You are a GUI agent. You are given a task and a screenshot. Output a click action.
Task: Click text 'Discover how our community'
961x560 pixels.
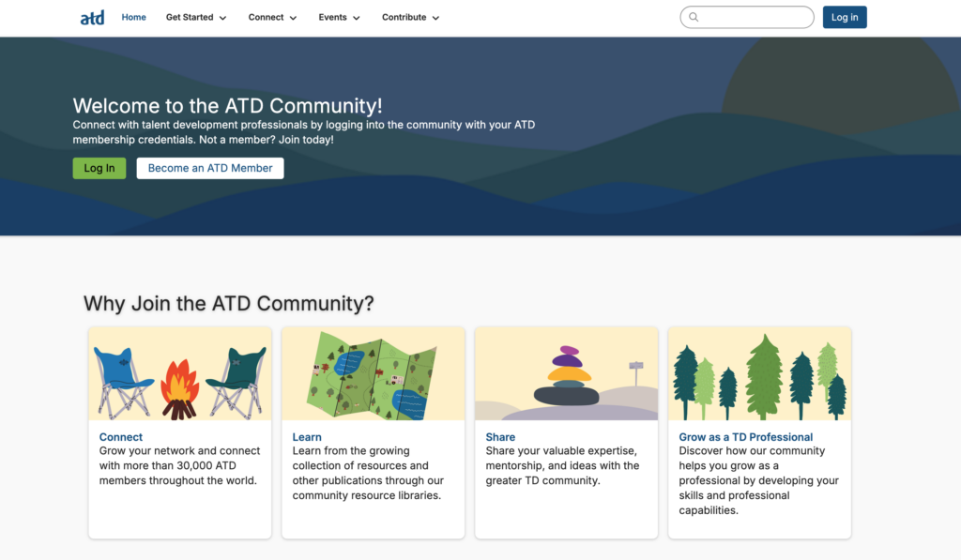pos(752,451)
